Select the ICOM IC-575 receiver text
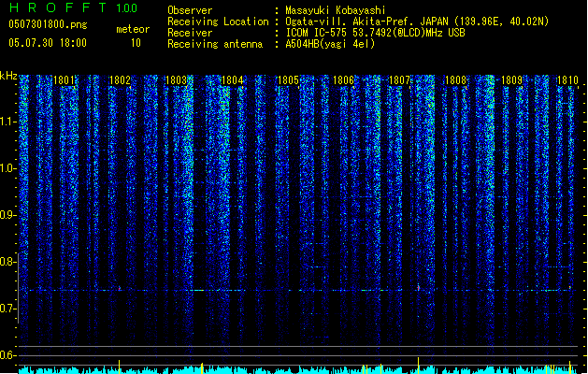The width and height of the screenshot is (588, 374). (x=375, y=33)
